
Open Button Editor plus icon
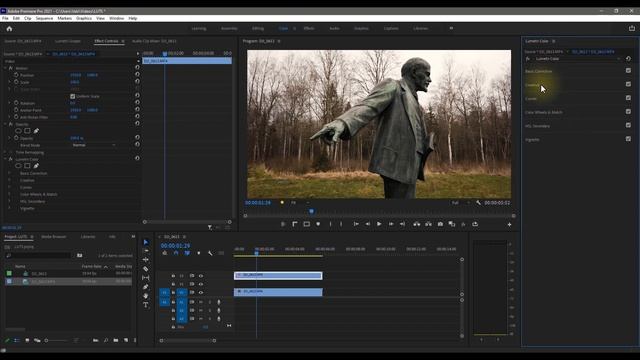[509, 224]
